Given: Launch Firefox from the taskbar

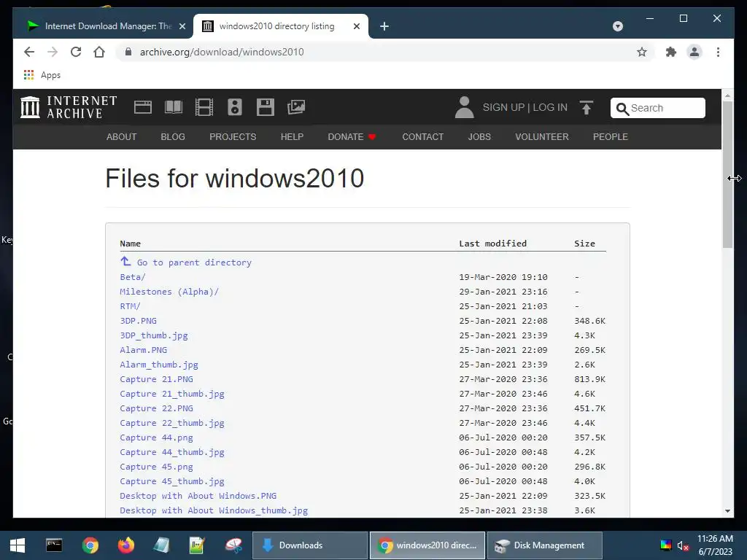Looking at the screenshot, I should [125, 545].
